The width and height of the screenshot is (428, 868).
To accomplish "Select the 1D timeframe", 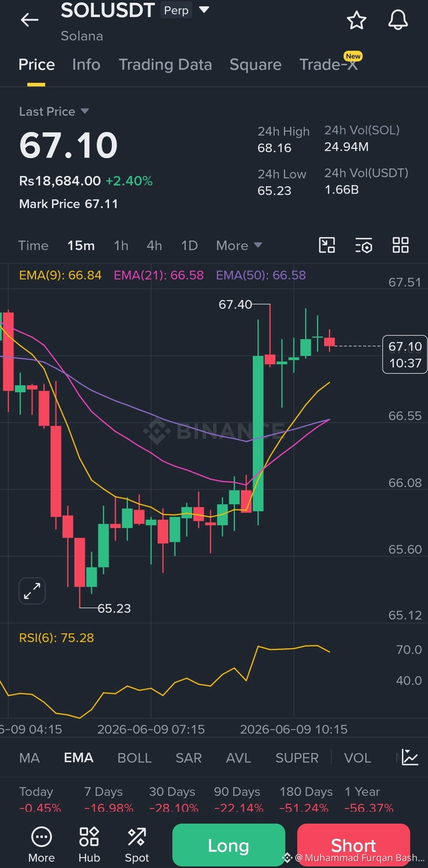I will [189, 245].
